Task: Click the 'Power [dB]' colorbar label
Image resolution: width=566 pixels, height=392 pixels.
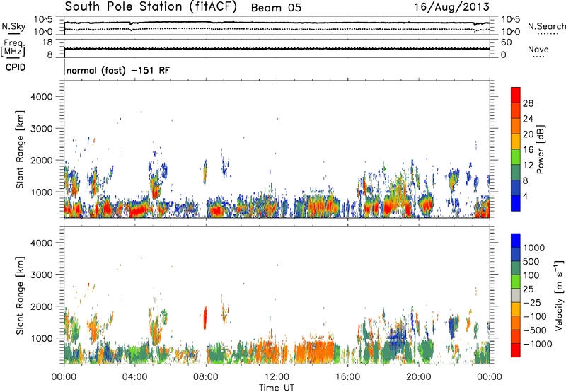Action: 540,149
